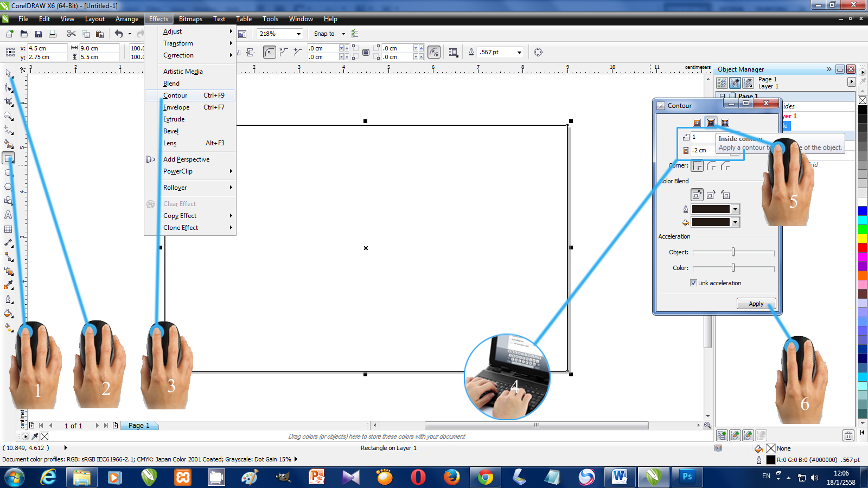Screen dimensions: 868x488
Task: Click the Cut scissors icon
Action: tap(71, 34)
